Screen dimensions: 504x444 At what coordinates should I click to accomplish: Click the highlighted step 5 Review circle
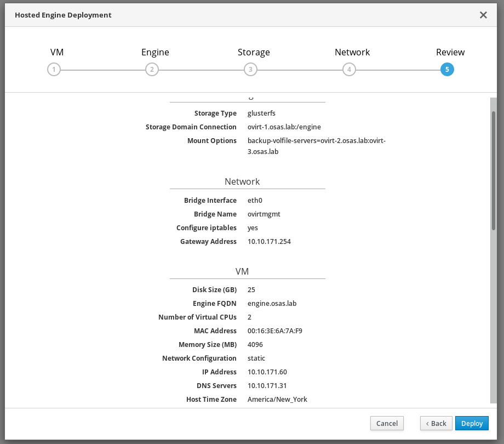tap(447, 70)
